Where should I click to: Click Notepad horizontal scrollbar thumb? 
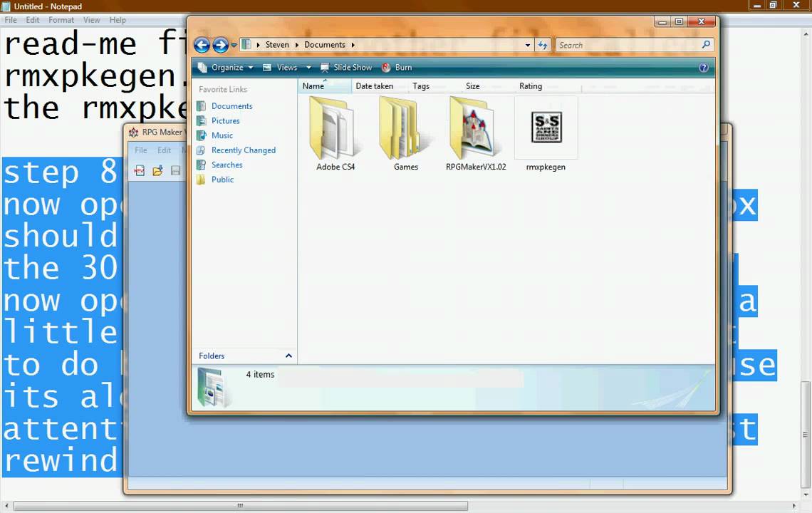tap(241, 505)
